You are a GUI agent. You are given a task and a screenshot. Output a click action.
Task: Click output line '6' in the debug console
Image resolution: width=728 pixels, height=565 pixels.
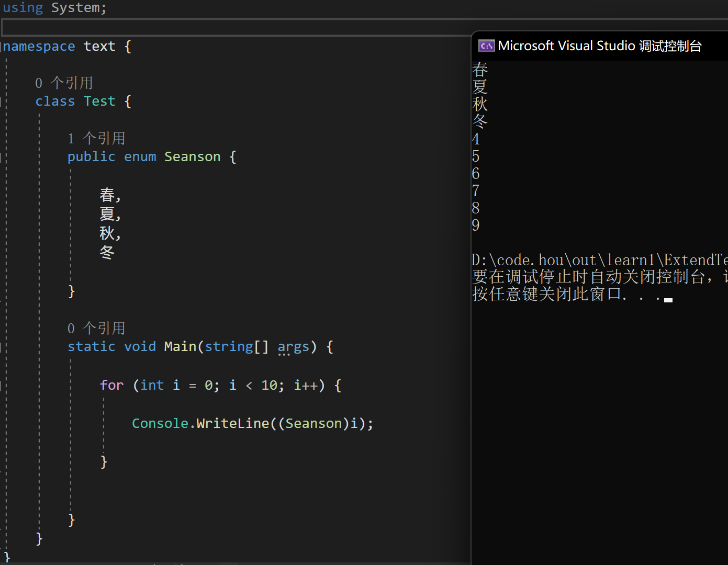tap(476, 174)
